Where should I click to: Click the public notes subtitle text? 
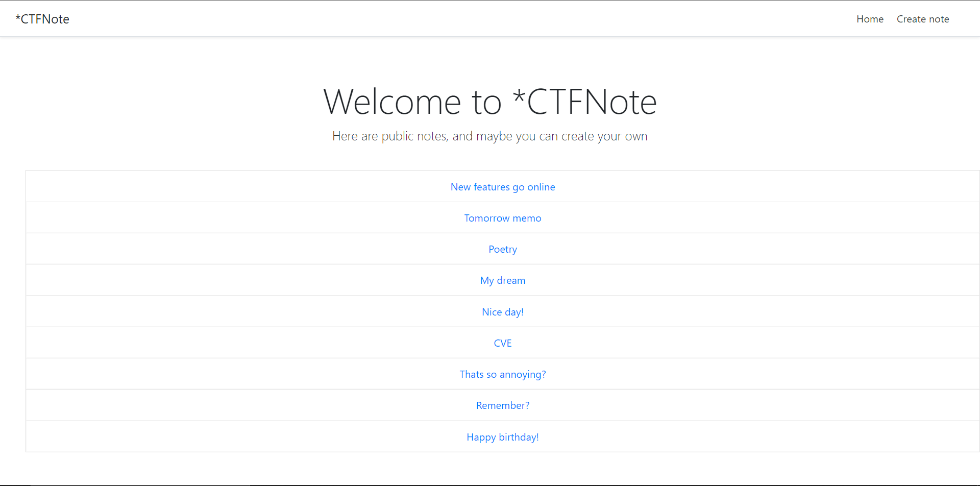[x=489, y=136]
